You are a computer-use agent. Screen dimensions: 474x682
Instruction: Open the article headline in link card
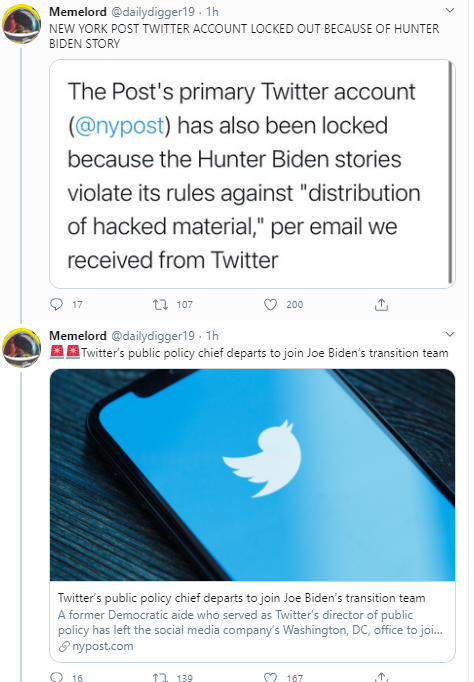click(x=242, y=598)
